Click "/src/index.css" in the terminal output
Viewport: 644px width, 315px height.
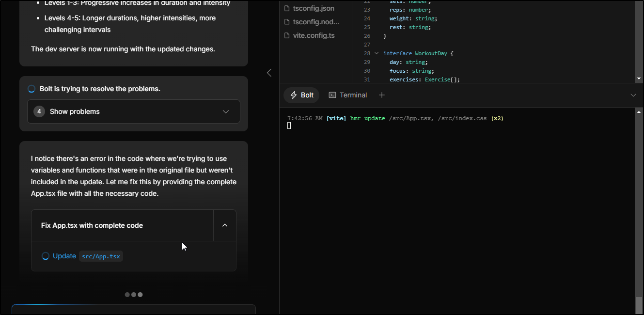tap(462, 118)
